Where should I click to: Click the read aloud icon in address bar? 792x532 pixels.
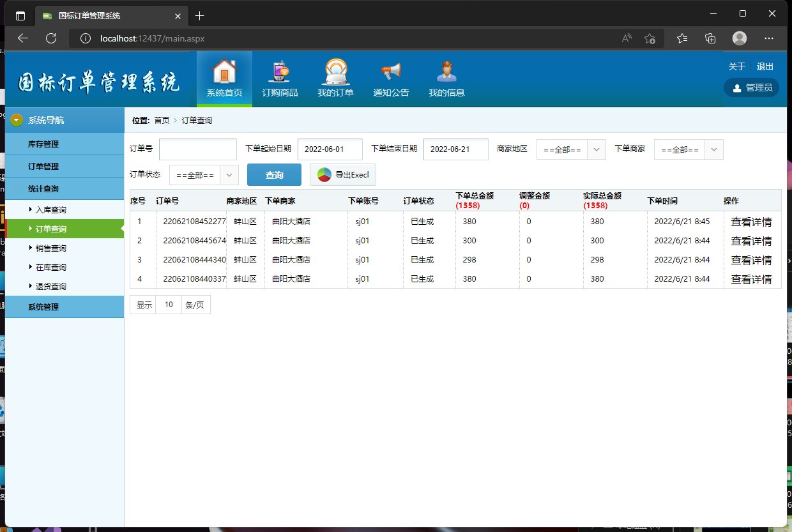pos(627,38)
